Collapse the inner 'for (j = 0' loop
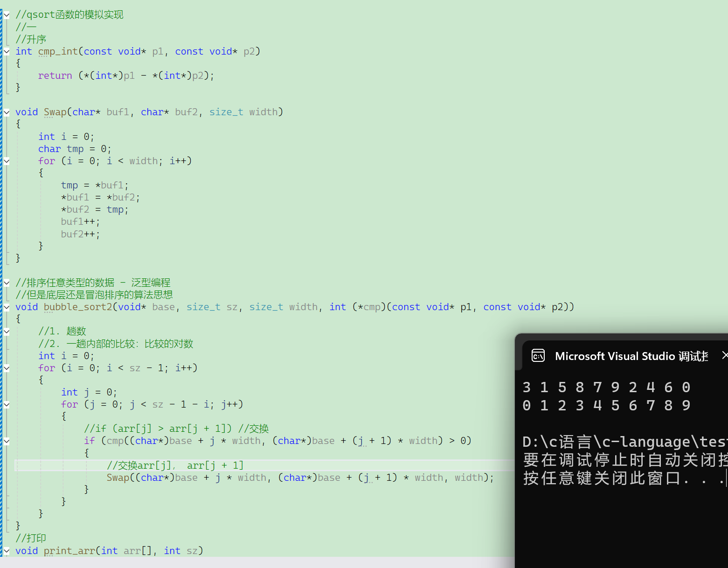The height and width of the screenshot is (568, 728). (7, 404)
